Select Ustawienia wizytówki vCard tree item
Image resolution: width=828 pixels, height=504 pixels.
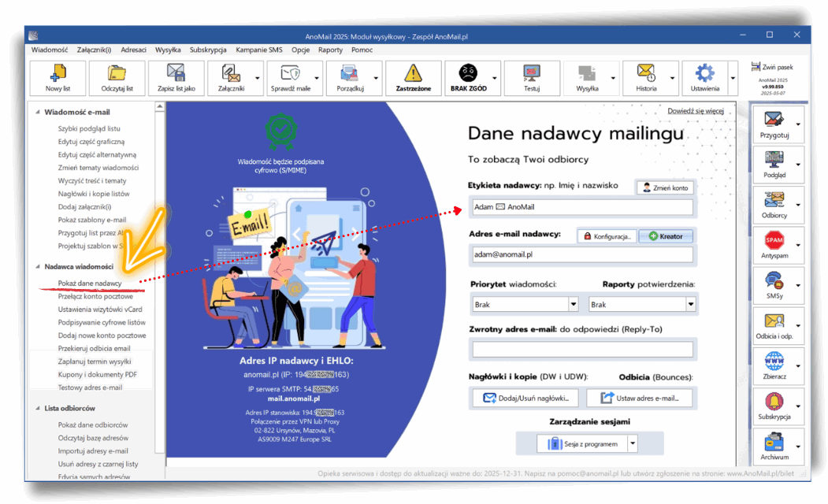[100, 309]
